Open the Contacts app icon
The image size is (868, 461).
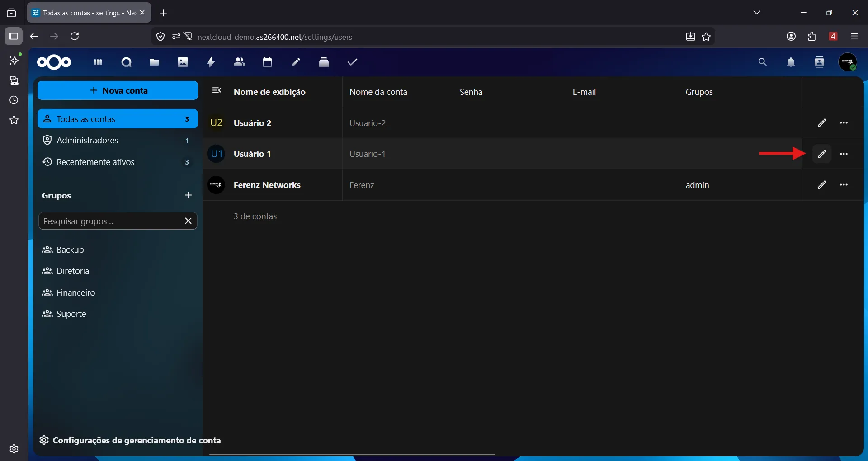click(240, 62)
